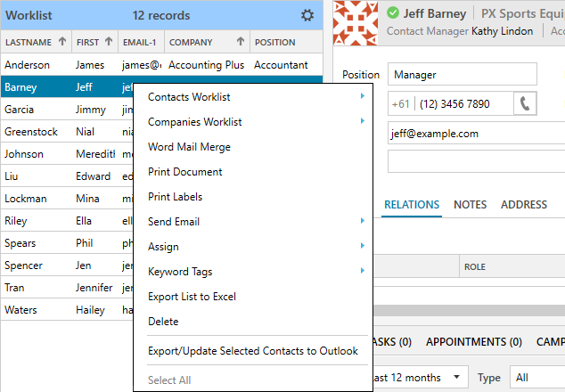Select Export List to Excel

click(192, 297)
